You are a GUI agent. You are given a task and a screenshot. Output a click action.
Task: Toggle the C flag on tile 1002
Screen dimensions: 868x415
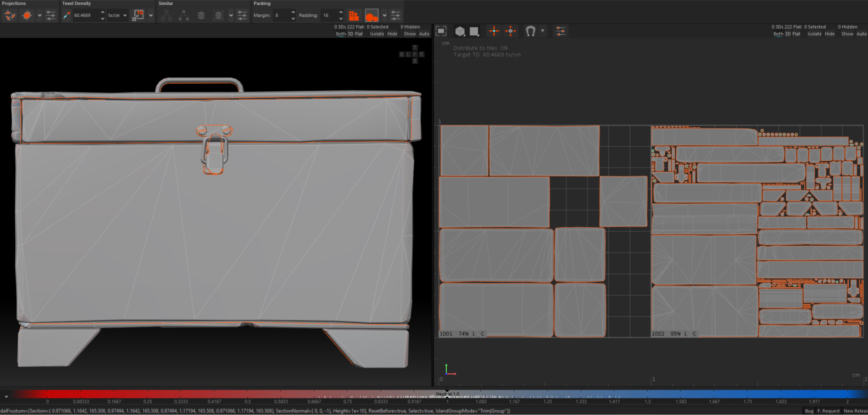(694, 334)
